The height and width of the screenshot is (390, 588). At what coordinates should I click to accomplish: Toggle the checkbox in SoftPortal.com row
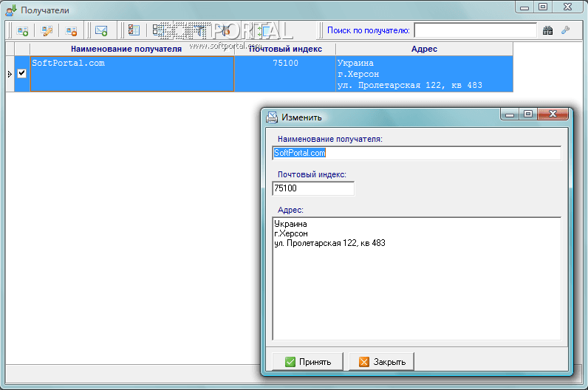click(21, 73)
